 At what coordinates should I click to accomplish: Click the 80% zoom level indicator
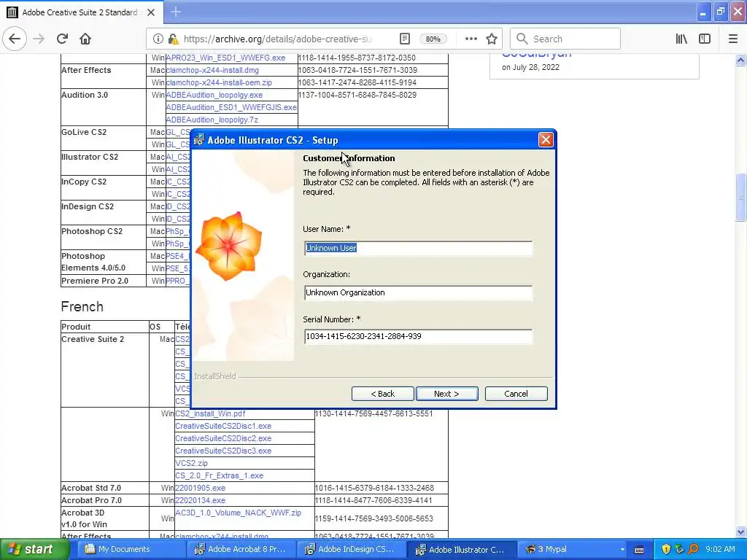point(433,39)
